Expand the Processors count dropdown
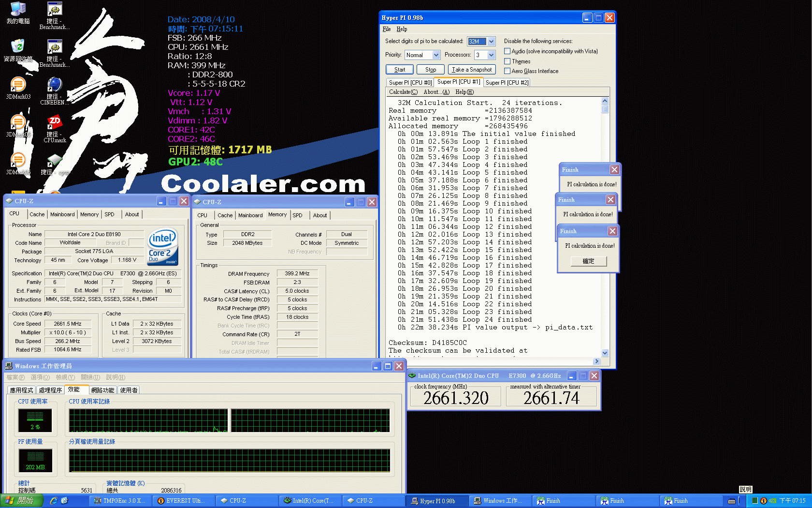 click(491, 55)
